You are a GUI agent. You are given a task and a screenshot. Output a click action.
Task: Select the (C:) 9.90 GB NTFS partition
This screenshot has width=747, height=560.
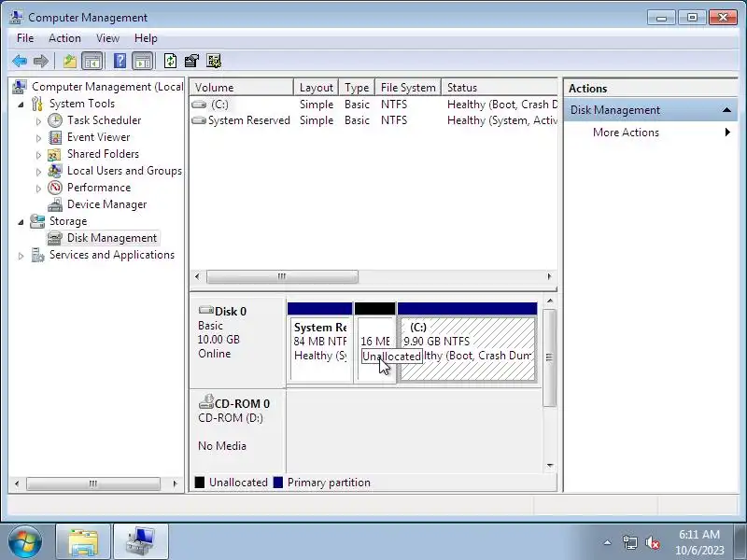pyautogui.click(x=468, y=342)
